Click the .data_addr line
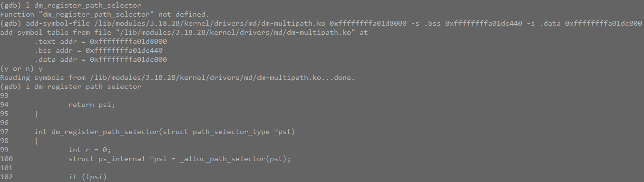Image resolution: width=644 pixels, height=182 pixels. click(100, 59)
